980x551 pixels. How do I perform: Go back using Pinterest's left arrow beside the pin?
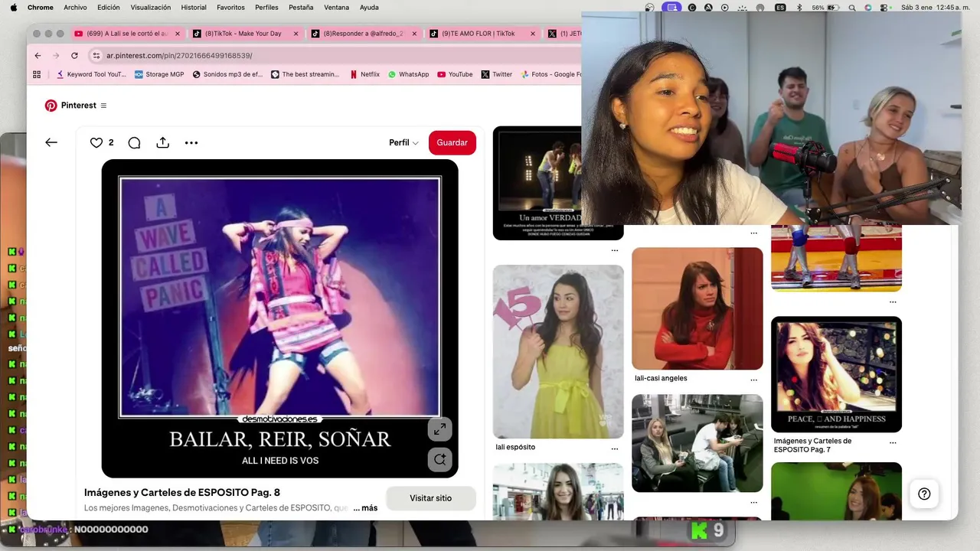click(x=51, y=142)
